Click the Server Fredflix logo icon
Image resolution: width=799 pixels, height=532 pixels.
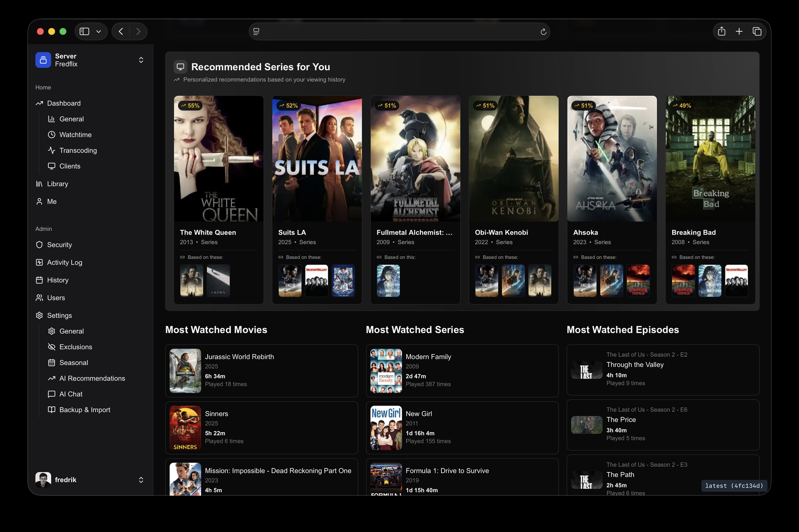point(43,60)
